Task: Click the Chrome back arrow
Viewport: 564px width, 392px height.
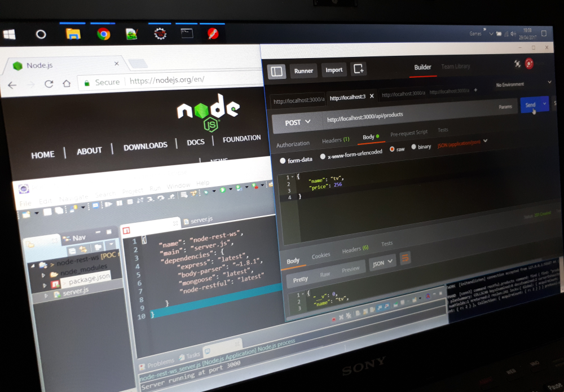Action: pyautogui.click(x=12, y=85)
